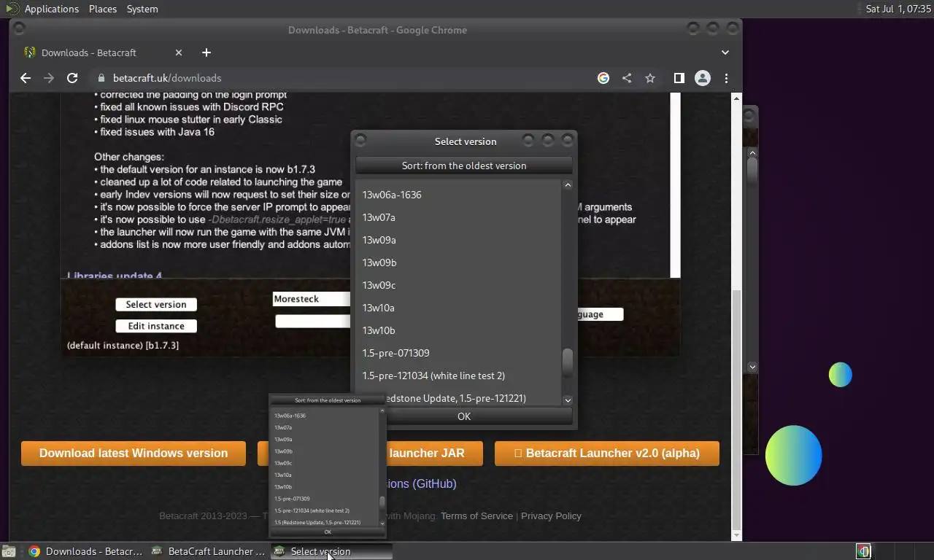Click scrollbar thumb of background right window
934x560 pixels.
[752, 171]
